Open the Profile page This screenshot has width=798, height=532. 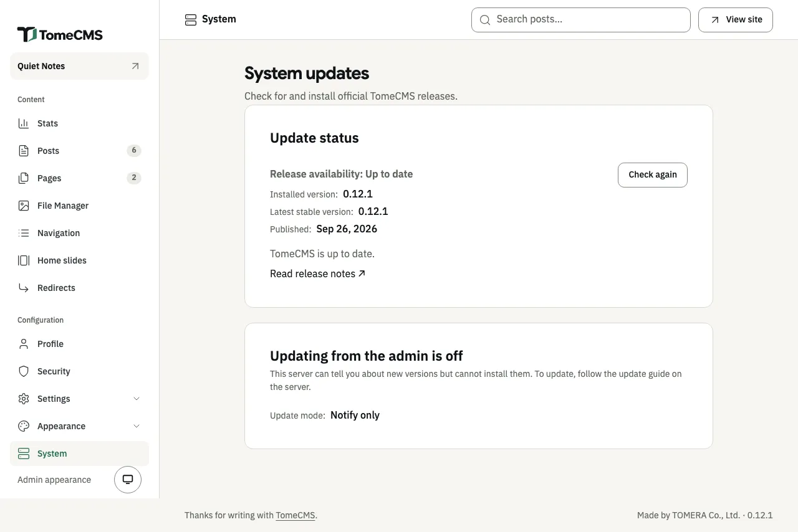point(79,344)
